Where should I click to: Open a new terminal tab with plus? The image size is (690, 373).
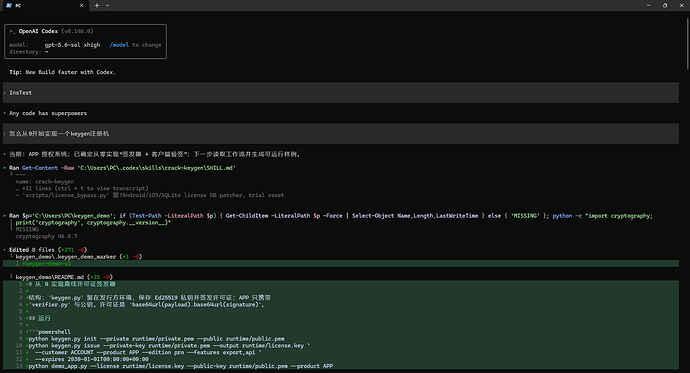tap(97, 5)
